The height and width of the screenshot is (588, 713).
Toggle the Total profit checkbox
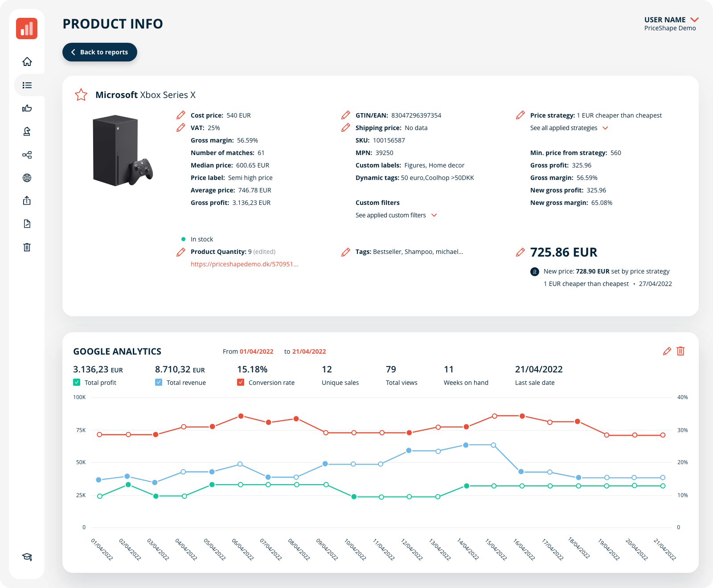click(x=77, y=382)
